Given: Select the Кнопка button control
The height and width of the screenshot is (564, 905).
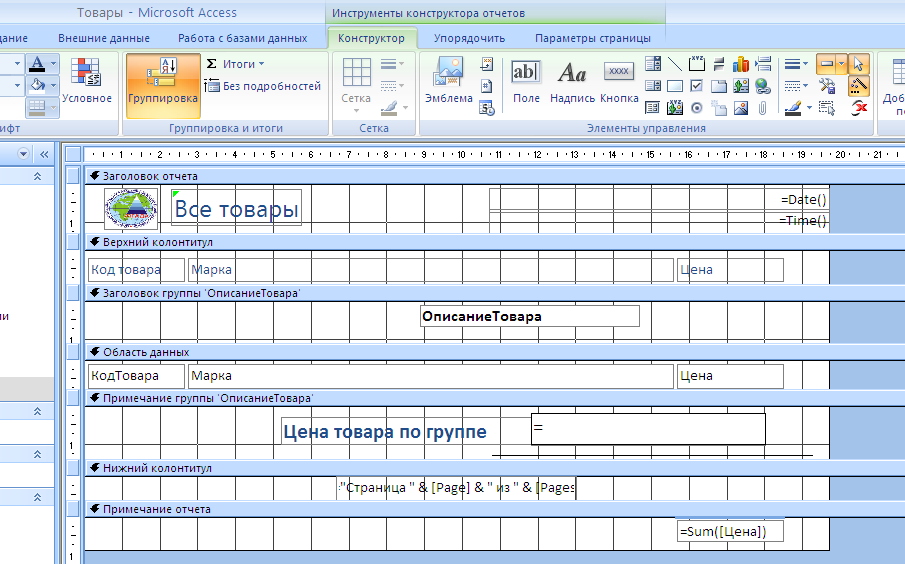Looking at the screenshot, I should click(619, 81).
